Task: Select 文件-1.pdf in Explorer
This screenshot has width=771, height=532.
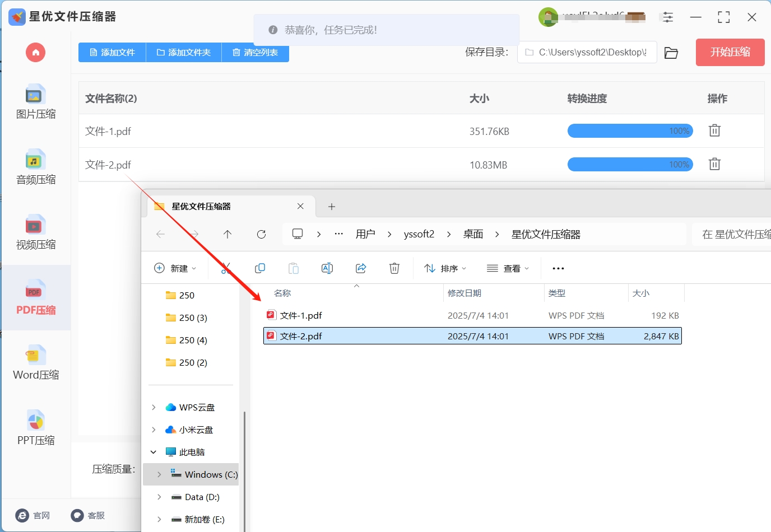Action: pyautogui.click(x=472, y=315)
